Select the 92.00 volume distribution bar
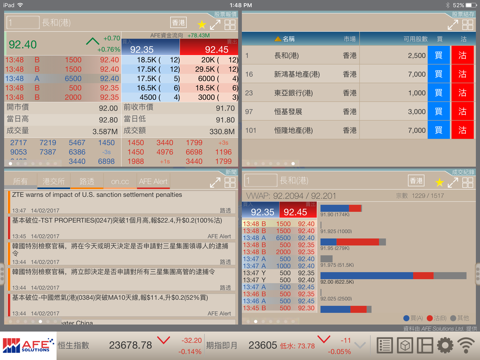Viewport: 480px width, 360px height. (393, 275)
